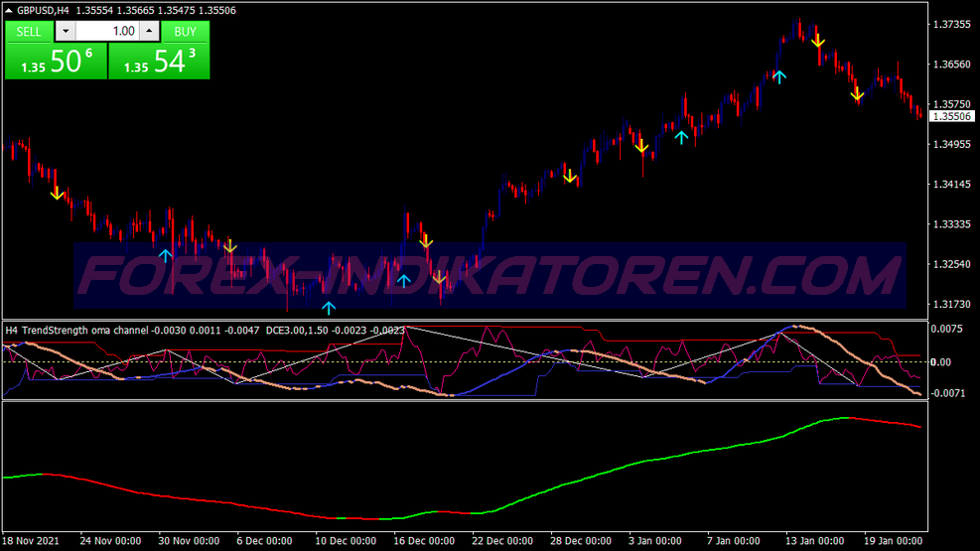The image size is (980, 551).
Task: Click the SELL button label
Action: coord(29,31)
